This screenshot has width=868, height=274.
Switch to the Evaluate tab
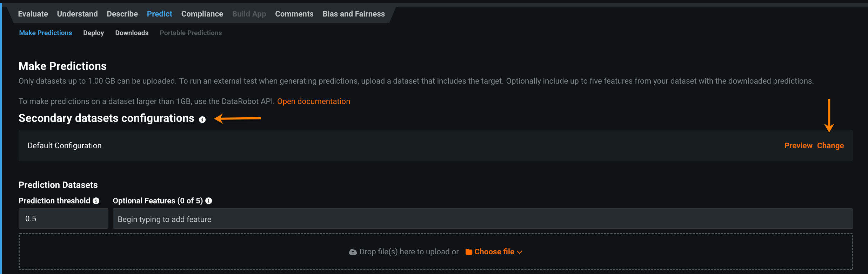(33, 14)
